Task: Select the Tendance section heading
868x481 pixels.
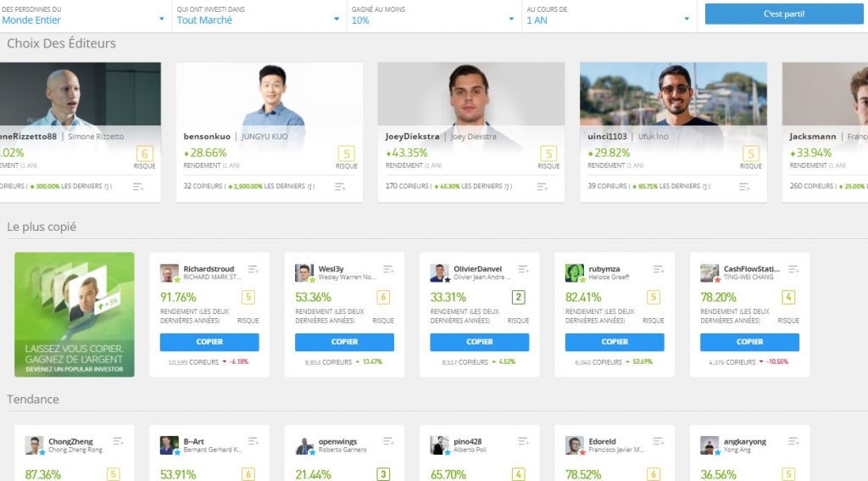Action: tap(33, 399)
